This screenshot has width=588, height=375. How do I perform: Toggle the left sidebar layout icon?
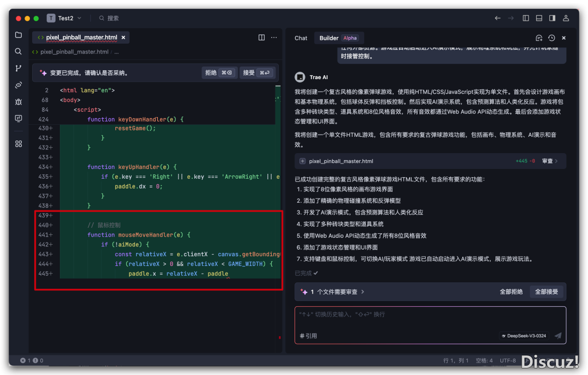coord(526,18)
